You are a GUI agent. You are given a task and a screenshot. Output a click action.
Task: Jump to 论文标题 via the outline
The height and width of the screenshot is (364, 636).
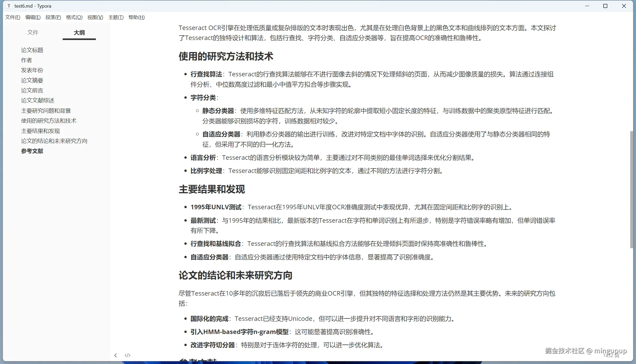click(32, 50)
